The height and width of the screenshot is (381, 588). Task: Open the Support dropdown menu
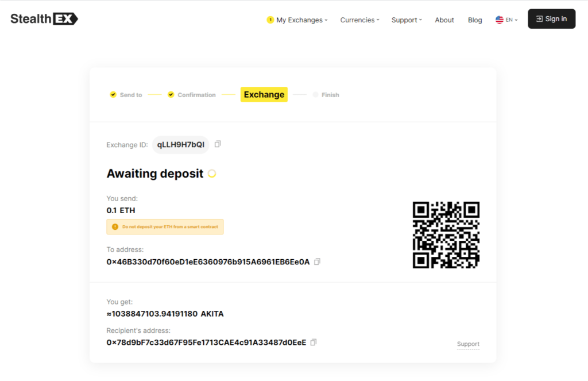[407, 20]
